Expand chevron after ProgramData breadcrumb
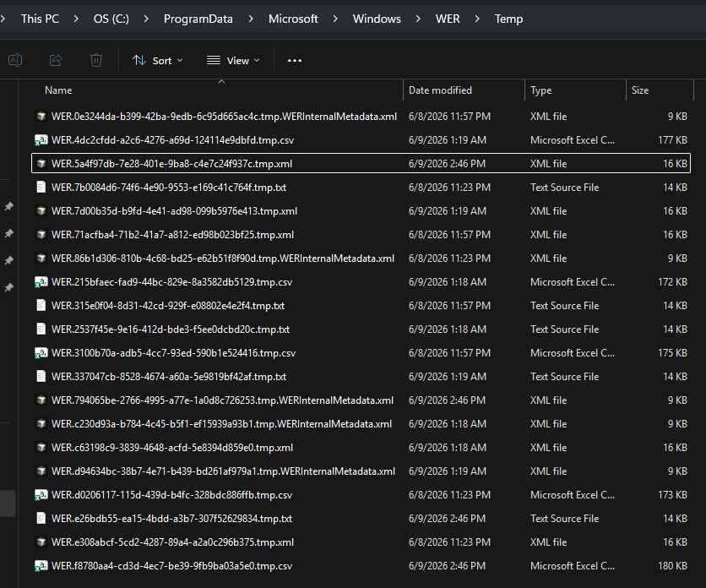The image size is (706, 588). pyautogui.click(x=251, y=19)
